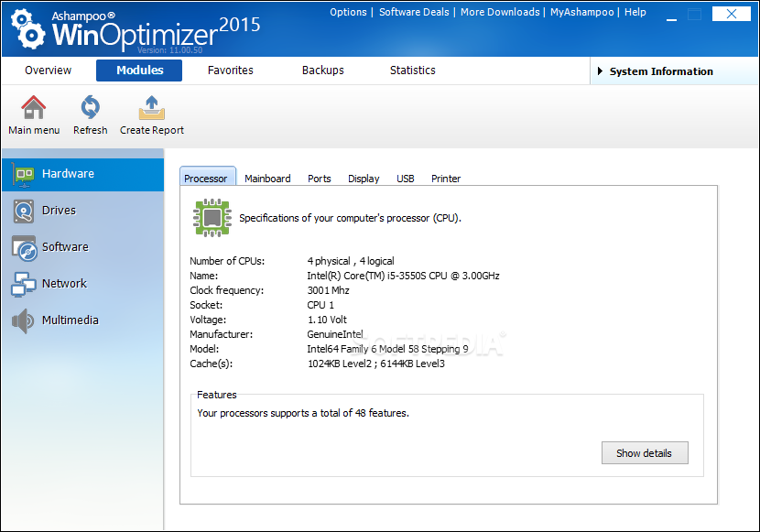Click the value 4 physical , 4 logical
The height and width of the screenshot is (532, 760).
(351, 261)
